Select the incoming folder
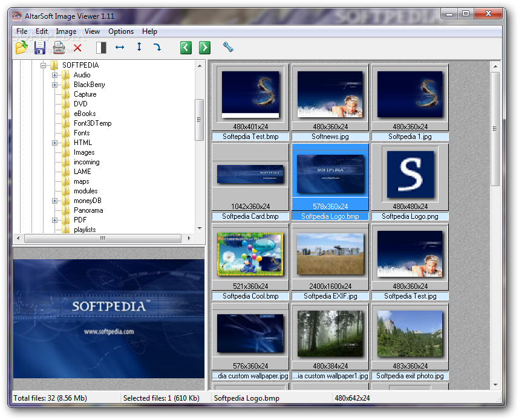 click(86, 162)
